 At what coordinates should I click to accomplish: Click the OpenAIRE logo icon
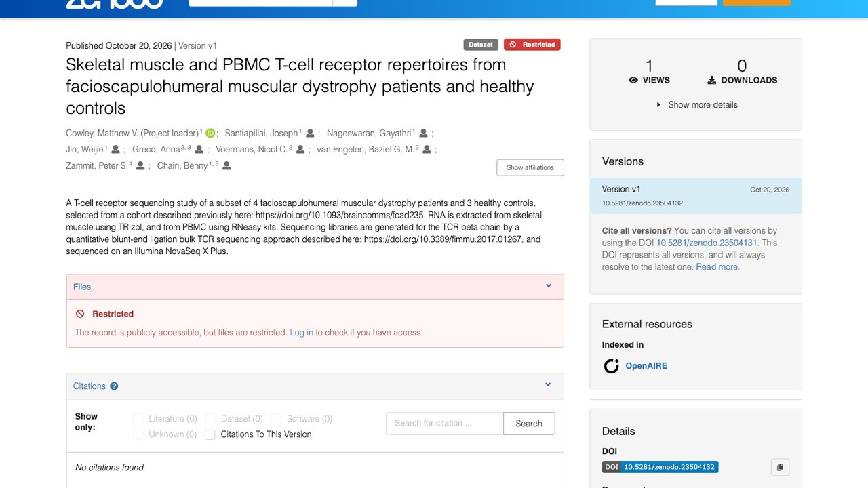612,366
